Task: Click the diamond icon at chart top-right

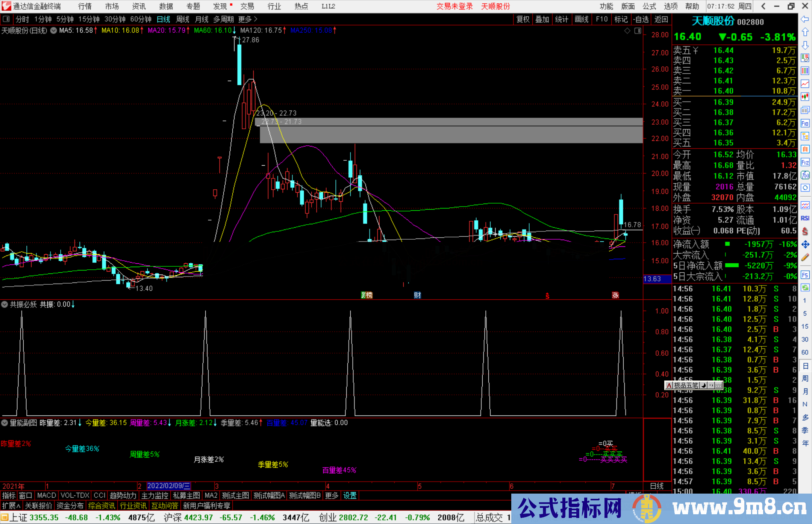Action: [627, 31]
